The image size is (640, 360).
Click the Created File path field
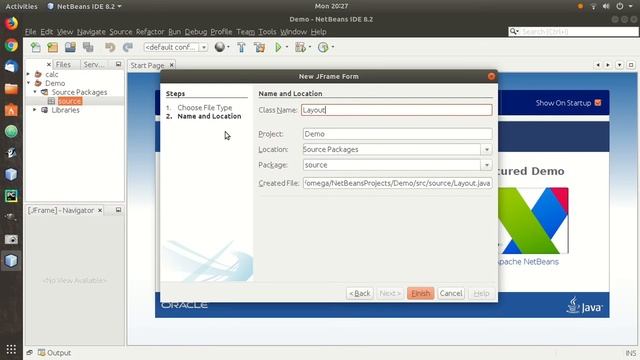click(x=397, y=183)
